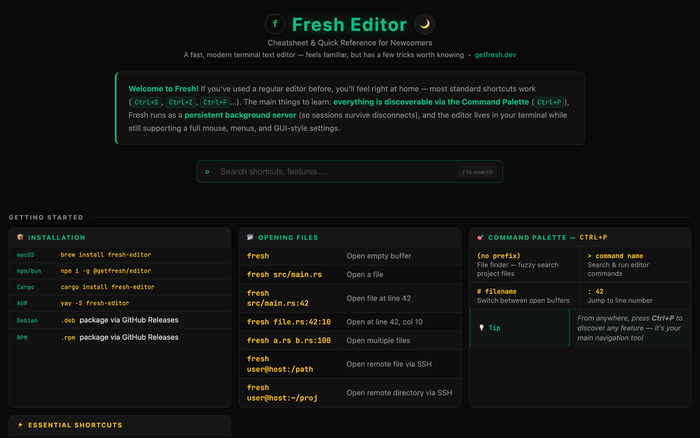The height and width of the screenshot is (438, 700).
Task: Focus the Search shortcuts input field
Action: [x=350, y=171]
